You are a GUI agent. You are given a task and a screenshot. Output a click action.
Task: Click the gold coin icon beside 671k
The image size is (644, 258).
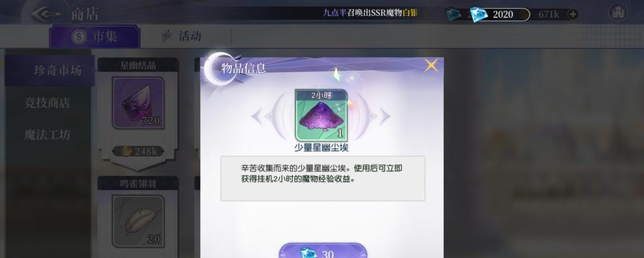[x=524, y=14]
